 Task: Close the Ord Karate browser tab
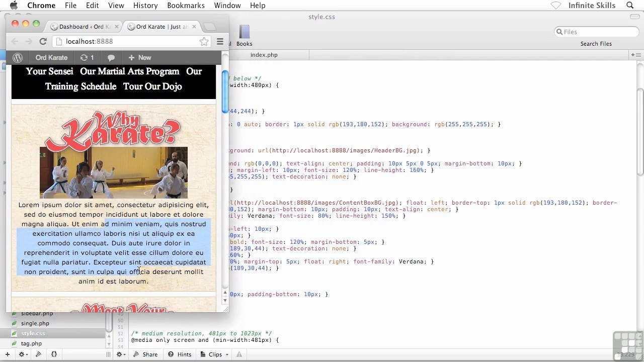[194, 27]
